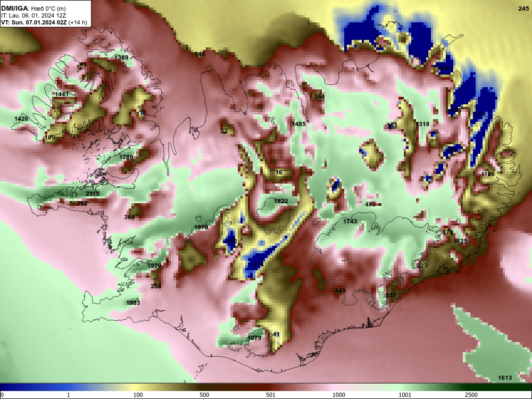The image size is (532, 399).
Task: Select the map value 16
Action: [x=279, y=173]
